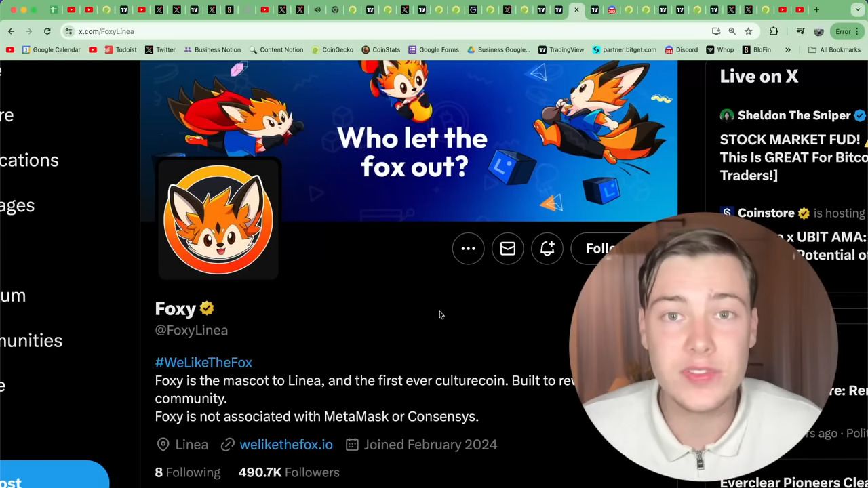Follow the Foxy account
868x488 pixels.
pyautogui.click(x=601, y=249)
